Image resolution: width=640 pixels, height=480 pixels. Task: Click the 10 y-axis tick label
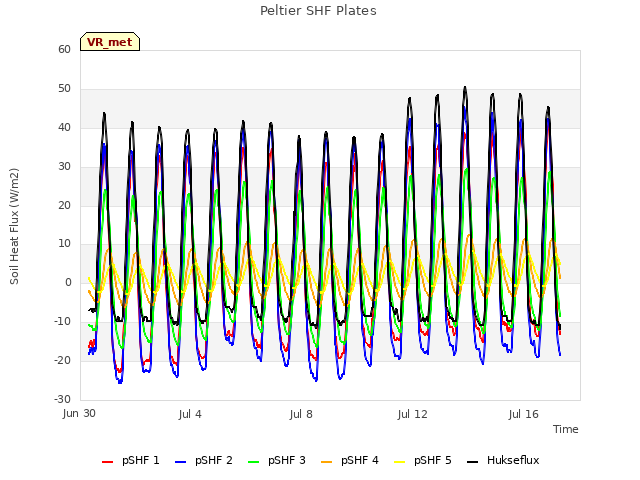(x=64, y=244)
